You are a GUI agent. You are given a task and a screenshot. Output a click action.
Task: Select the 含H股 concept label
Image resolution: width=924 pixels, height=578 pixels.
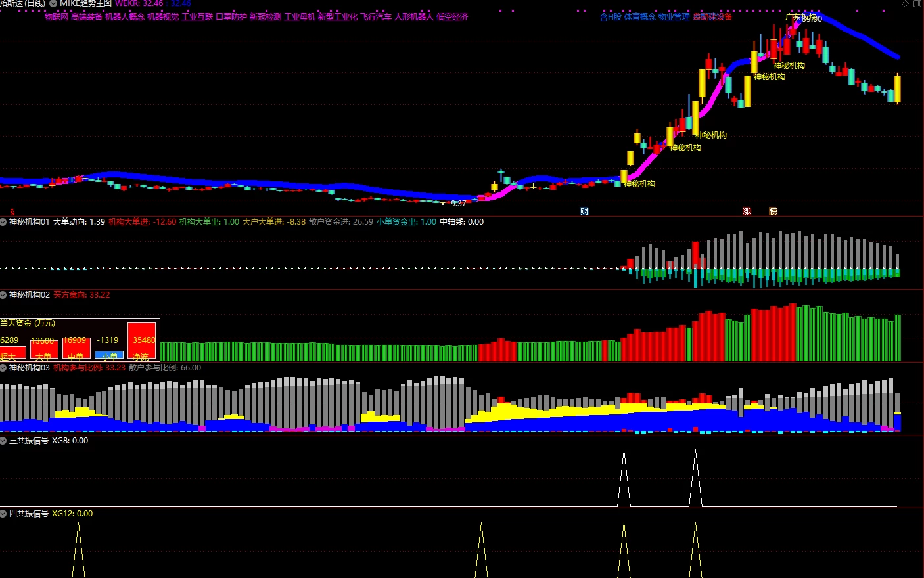(x=611, y=17)
